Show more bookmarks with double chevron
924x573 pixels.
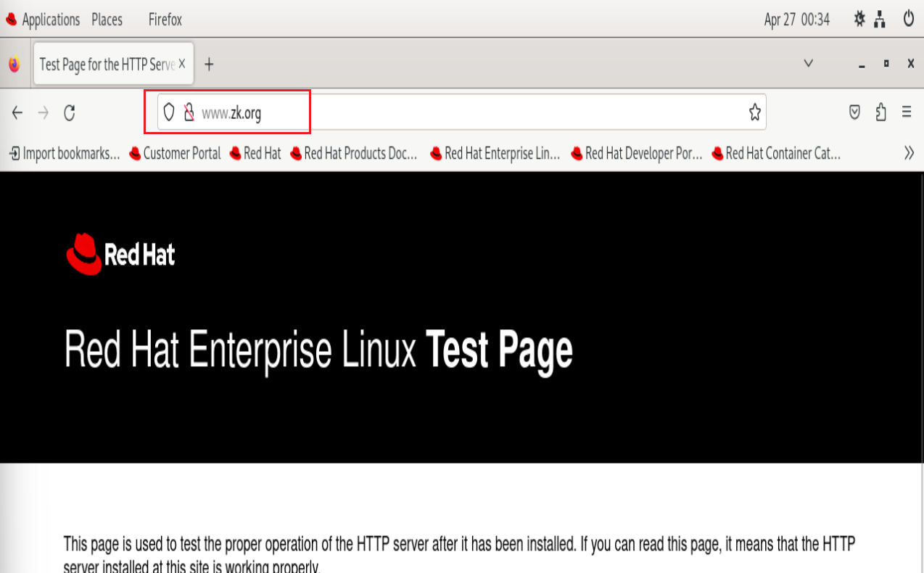point(909,153)
